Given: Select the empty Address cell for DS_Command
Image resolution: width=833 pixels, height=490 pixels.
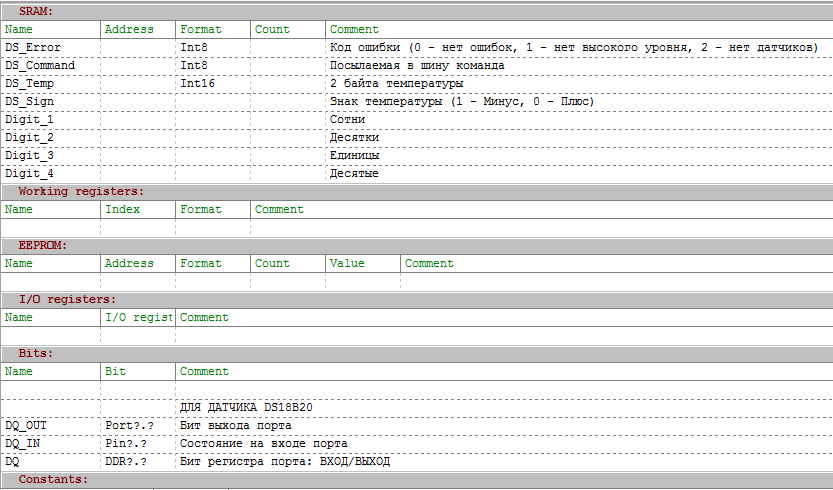Looking at the screenshot, I should pos(138,65).
